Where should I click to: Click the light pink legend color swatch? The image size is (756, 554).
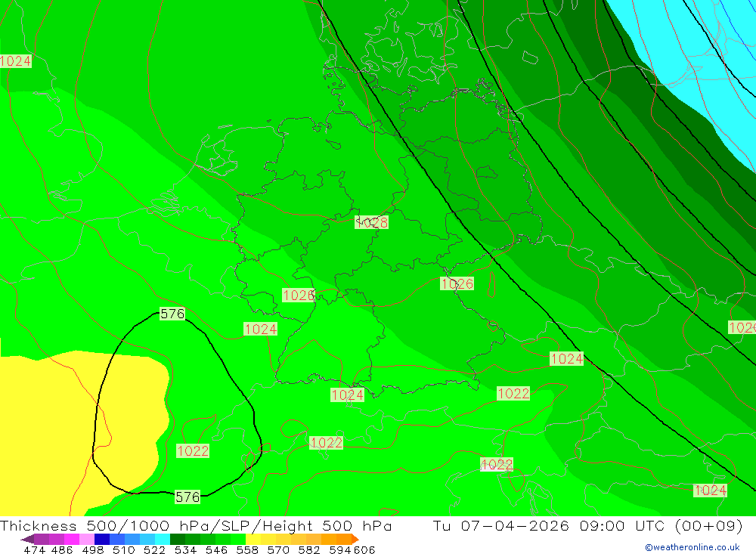click(87, 539)
